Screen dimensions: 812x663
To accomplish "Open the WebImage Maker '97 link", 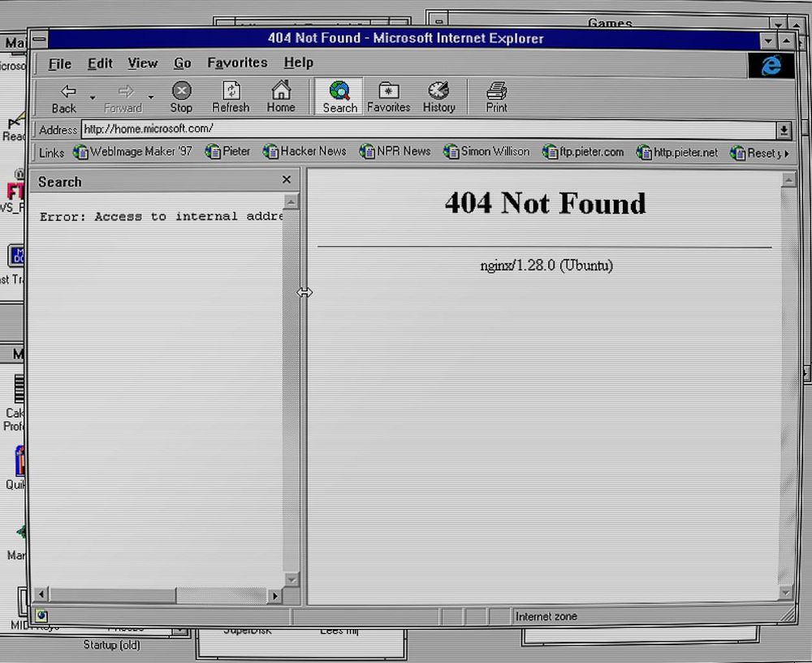I will (133, 151).
